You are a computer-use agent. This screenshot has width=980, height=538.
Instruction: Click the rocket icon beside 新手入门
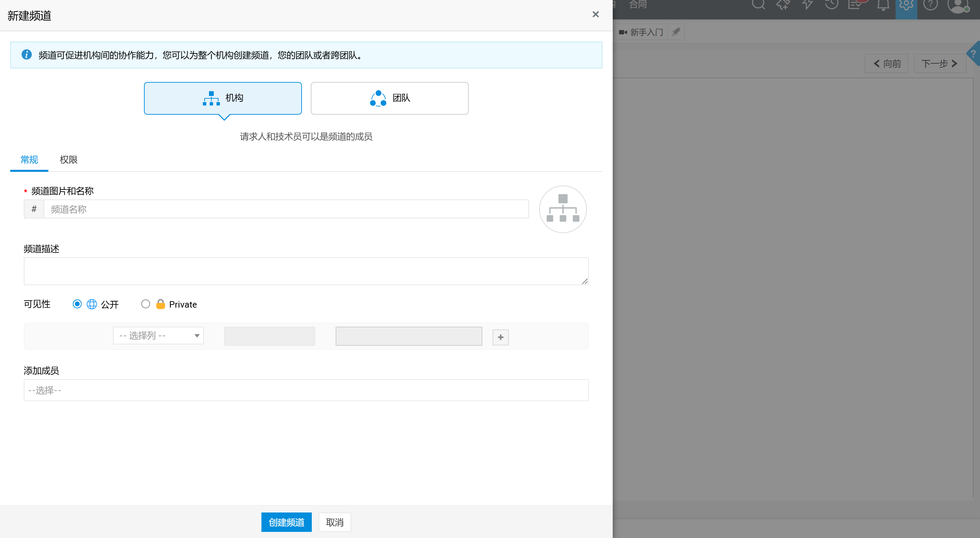click(676, 32)
